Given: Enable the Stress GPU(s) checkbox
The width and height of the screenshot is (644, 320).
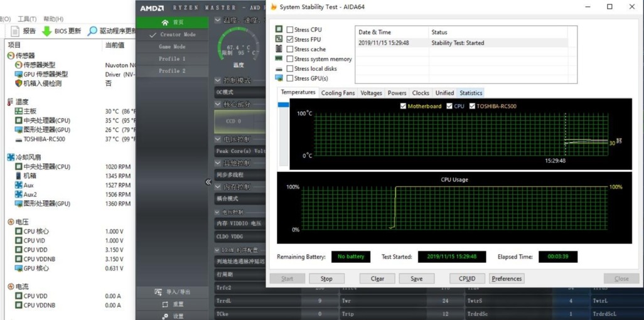Looking at the screenshot, I should coord(290,78).
